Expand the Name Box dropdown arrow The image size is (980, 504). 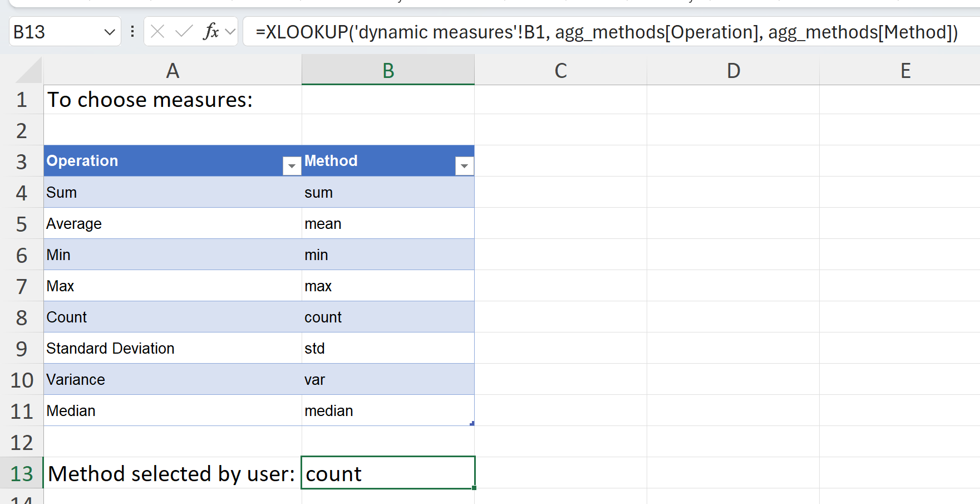click(x=110, y=32)
